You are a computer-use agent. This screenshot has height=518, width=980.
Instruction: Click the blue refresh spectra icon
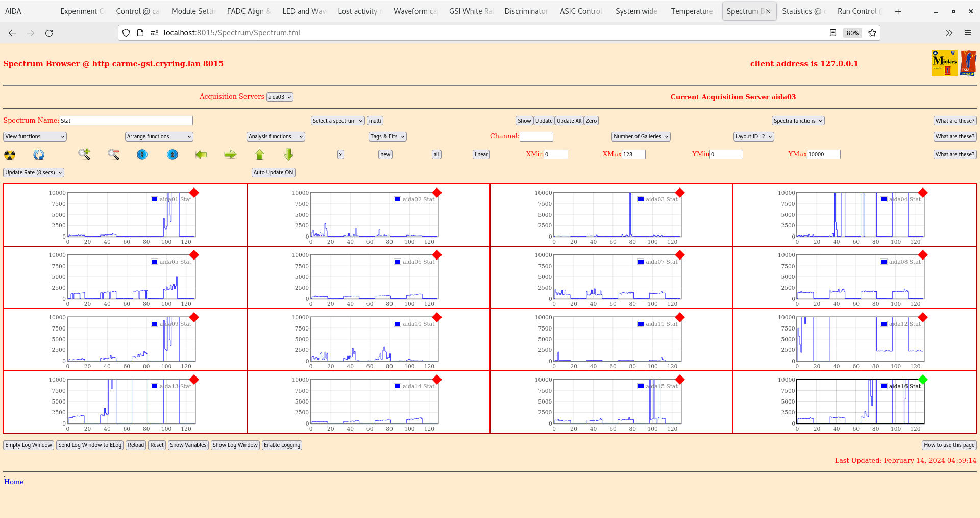pos(39,155)
